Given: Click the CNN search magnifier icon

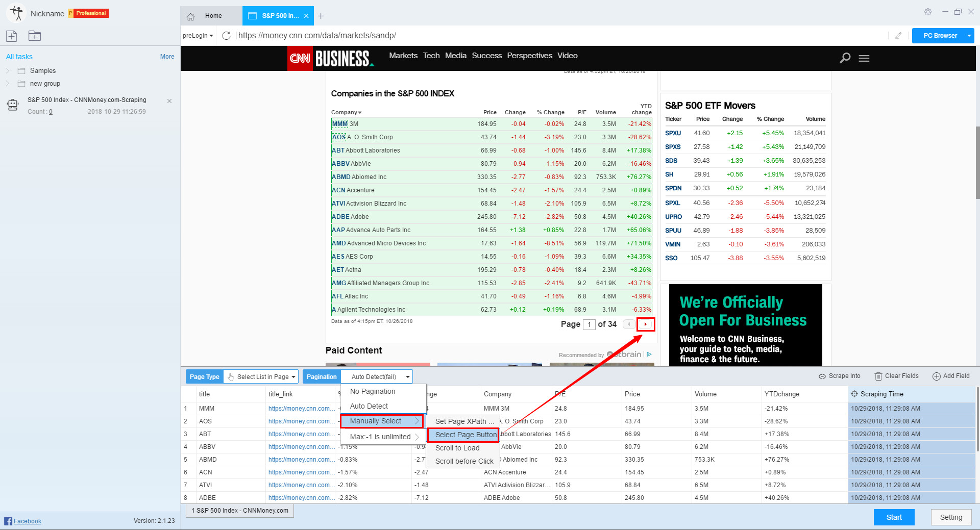Looking at the screenshot, I should click(x=845, y=58).
